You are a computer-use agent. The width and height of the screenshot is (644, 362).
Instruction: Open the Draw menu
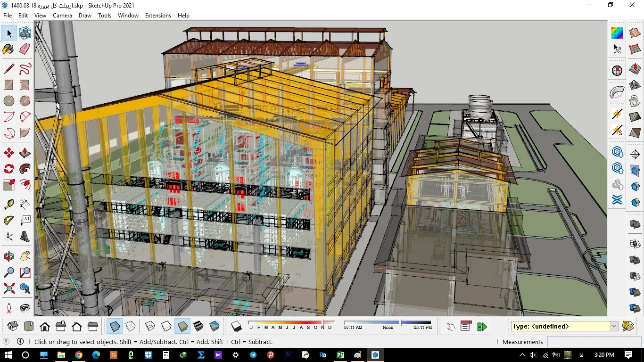coord(85,16)
